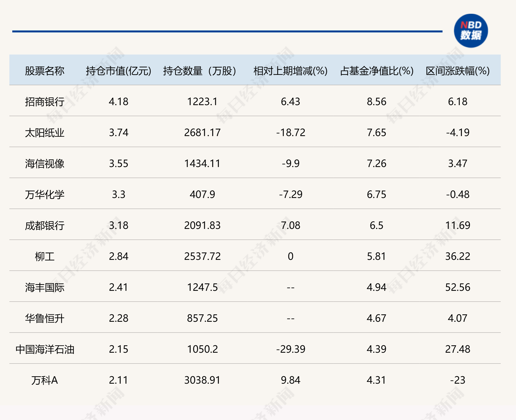
Task: Click the stock name 海信视像
Action: pos(45,164)
